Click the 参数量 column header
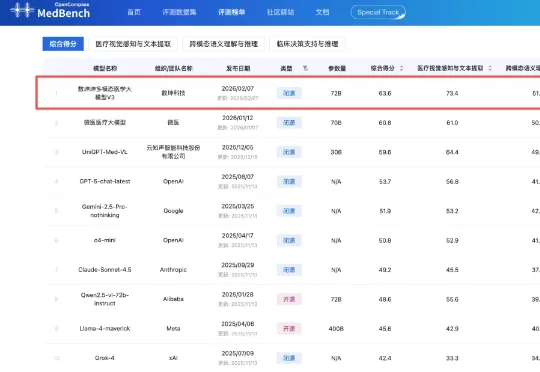The image size is (540, 372). coord(337,68)
